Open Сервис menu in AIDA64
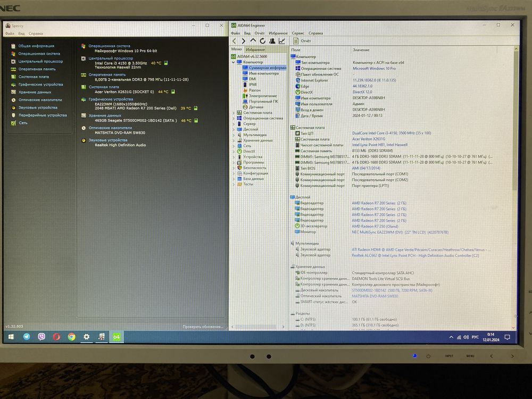The width and height of the screenshot is (532, 399). [x=298, y=33]
